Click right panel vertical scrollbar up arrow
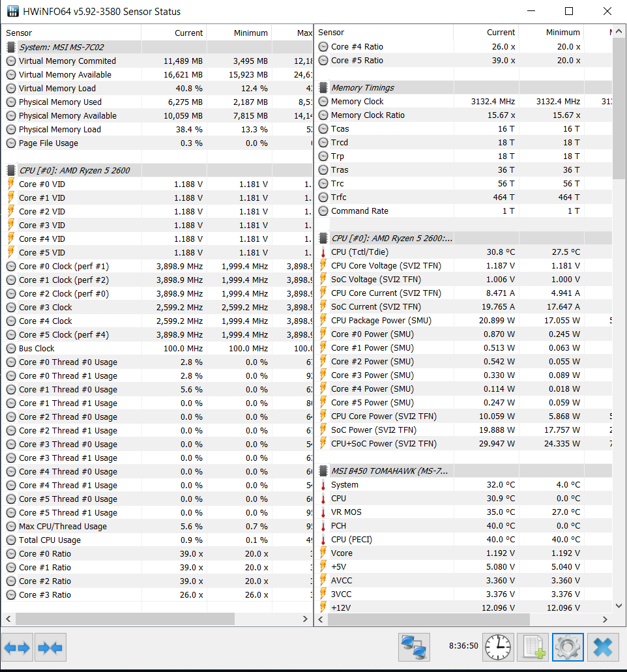The width and height of the screenshot is (627, 672). (x=619, y=31)
